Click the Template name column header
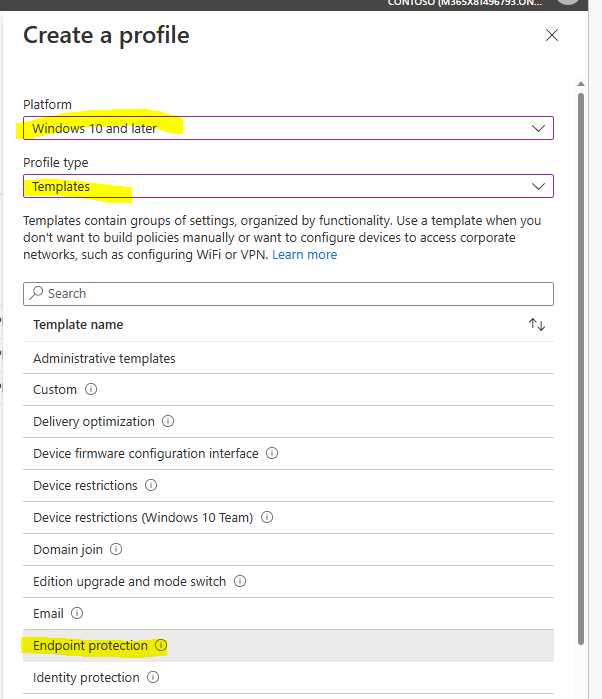This screenshot has width=602, height=699. (x=78, y=325)
